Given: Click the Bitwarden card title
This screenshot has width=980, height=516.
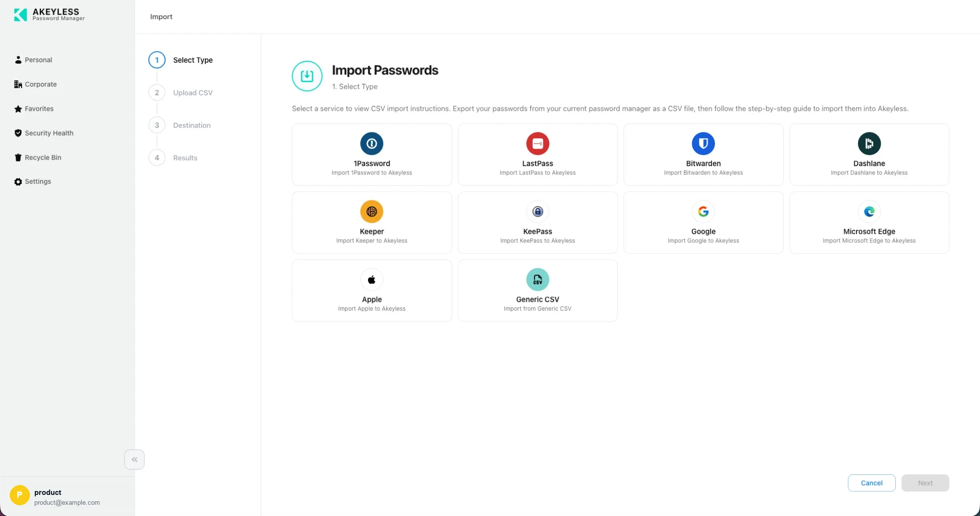Looking at the screenshot, I should [703, 164].
